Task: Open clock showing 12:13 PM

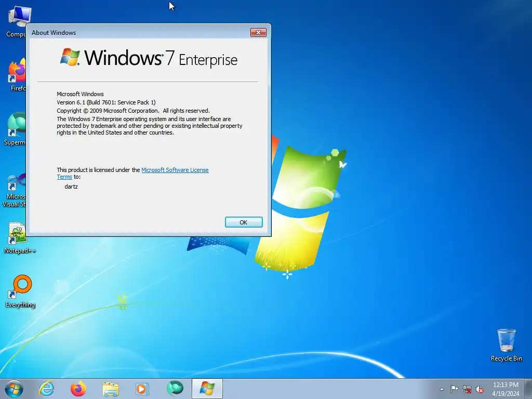Action: point(506,389)
